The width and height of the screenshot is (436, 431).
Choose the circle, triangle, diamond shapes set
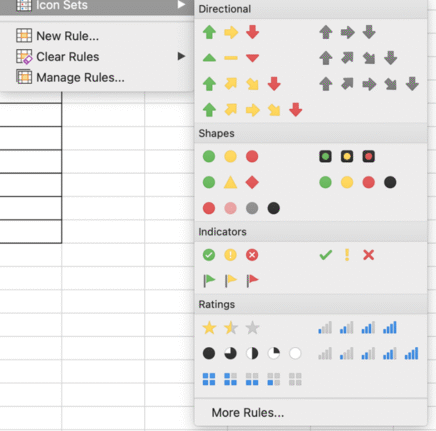click(x=231, y=182)
